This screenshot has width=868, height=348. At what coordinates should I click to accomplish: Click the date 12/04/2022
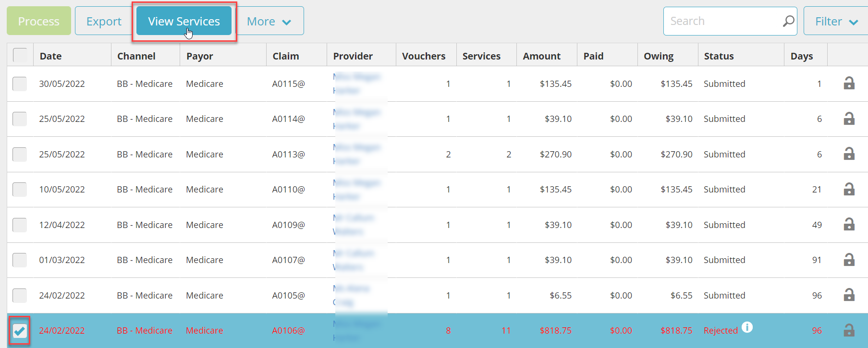coord(62,225)
